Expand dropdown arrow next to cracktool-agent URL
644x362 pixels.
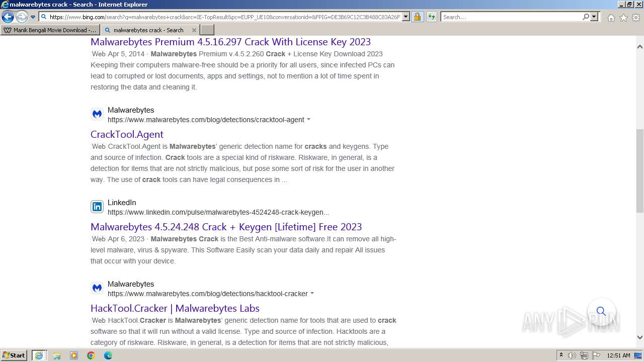pyautogui.click(x=308, y=120)
